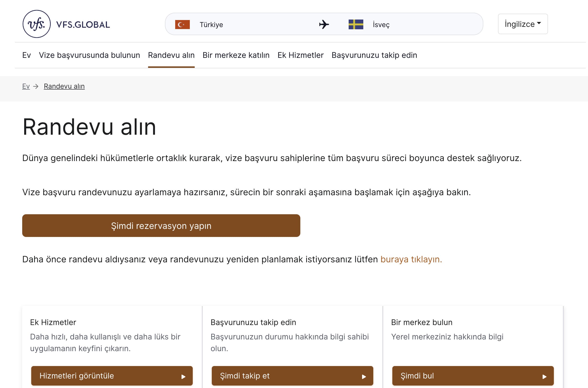Viewport: 588px width, 388px height.
Task: Open the buraya tıklayın link
Action: point(411,259)
